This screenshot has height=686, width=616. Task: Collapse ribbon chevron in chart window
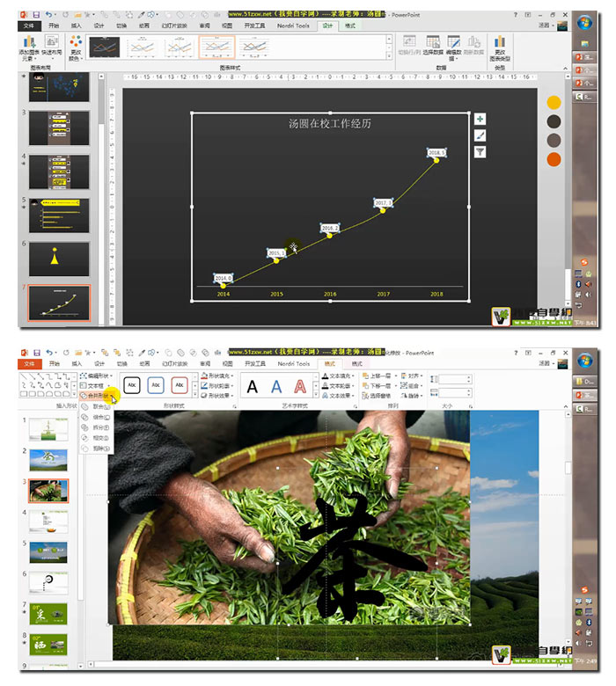tap(565, 69)
